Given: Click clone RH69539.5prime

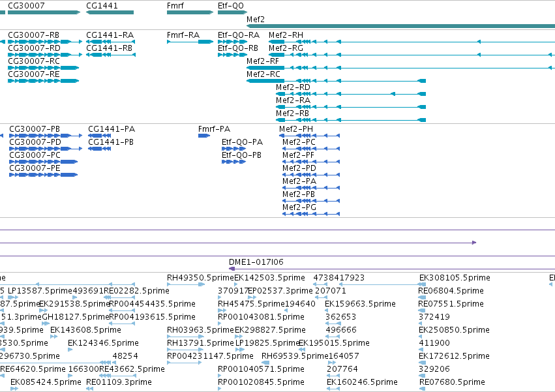Looking at the screenshot, I should [x=265, y=363].
